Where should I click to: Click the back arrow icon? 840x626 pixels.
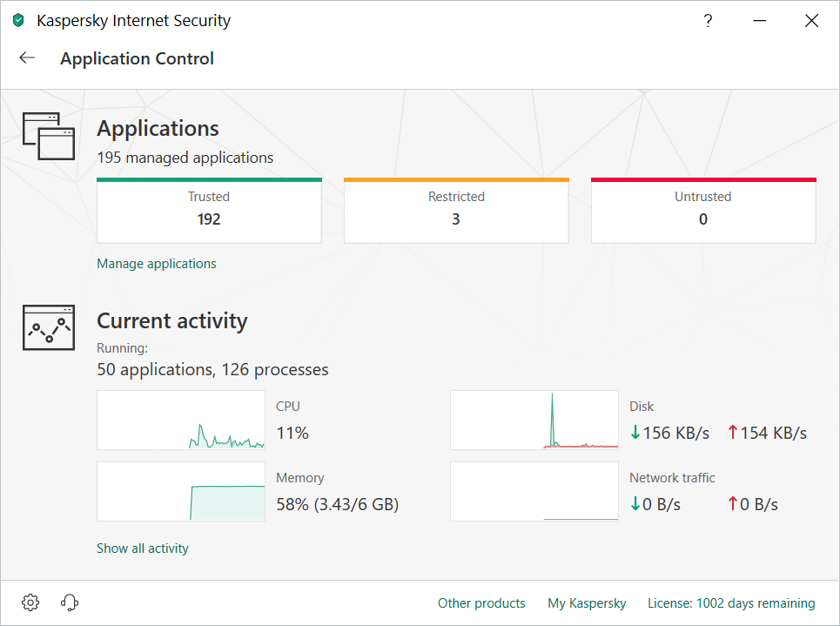(27, 58)
